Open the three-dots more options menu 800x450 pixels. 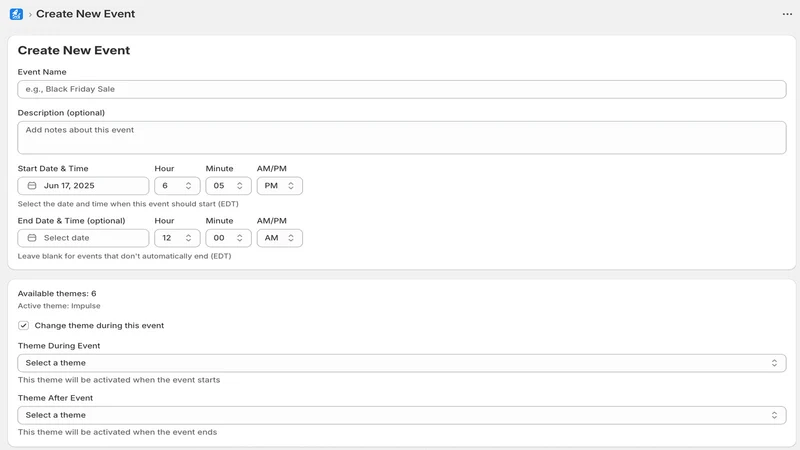pyautogui.click(x=787, y=14)
